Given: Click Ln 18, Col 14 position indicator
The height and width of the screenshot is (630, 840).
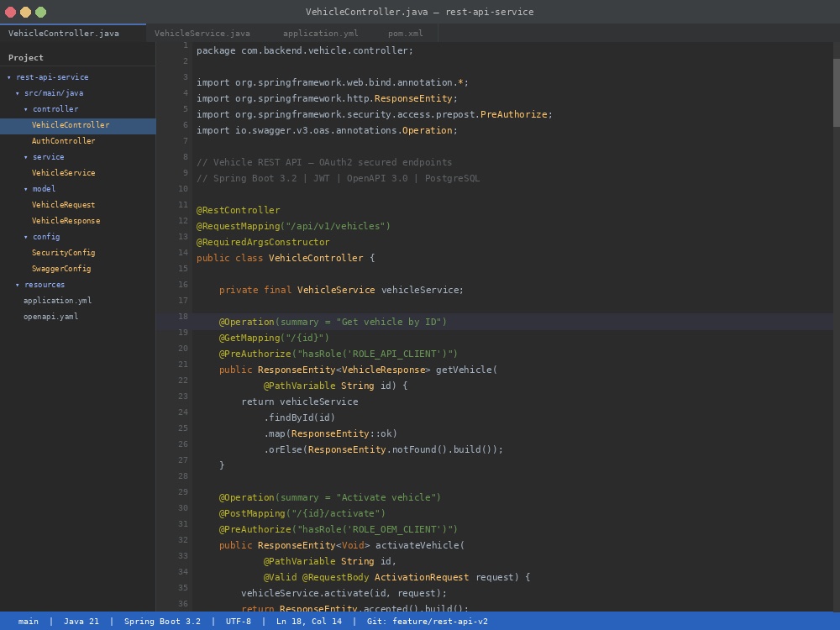Looking at the screenshot, I should [309, 622].
